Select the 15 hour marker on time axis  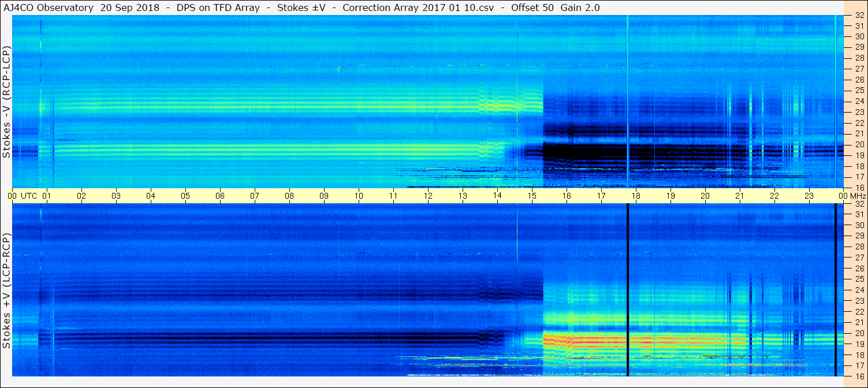(532, 196)
